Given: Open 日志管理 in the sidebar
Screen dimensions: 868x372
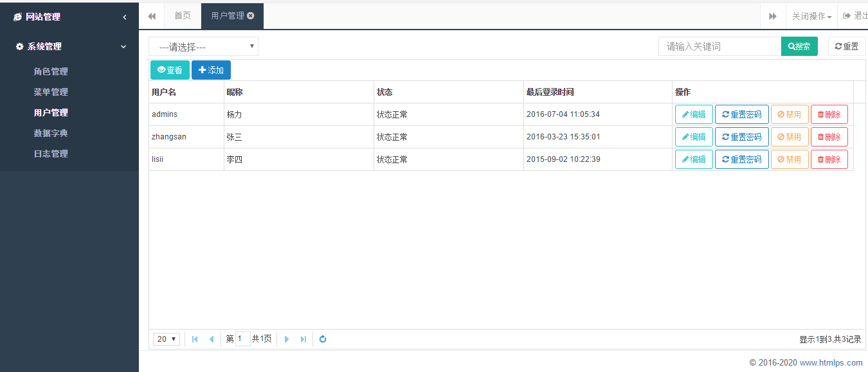Looking at the screenshot, I should [x=51, y=154].
